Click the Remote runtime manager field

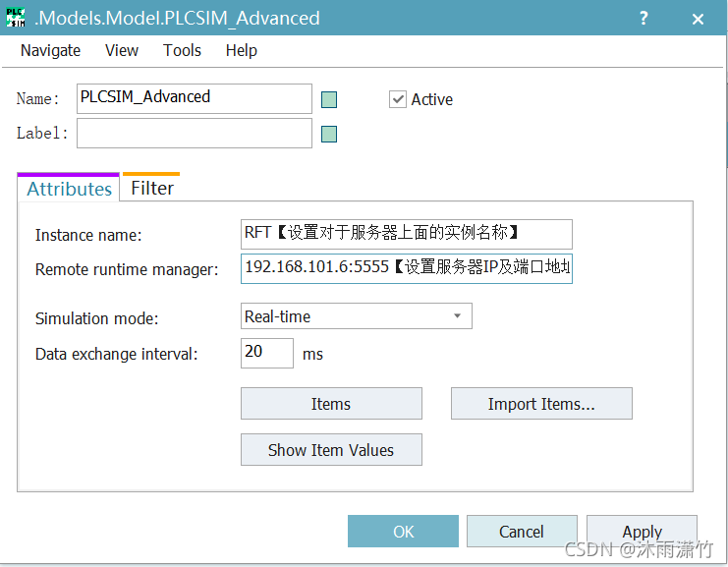click(x=407, y=268)
